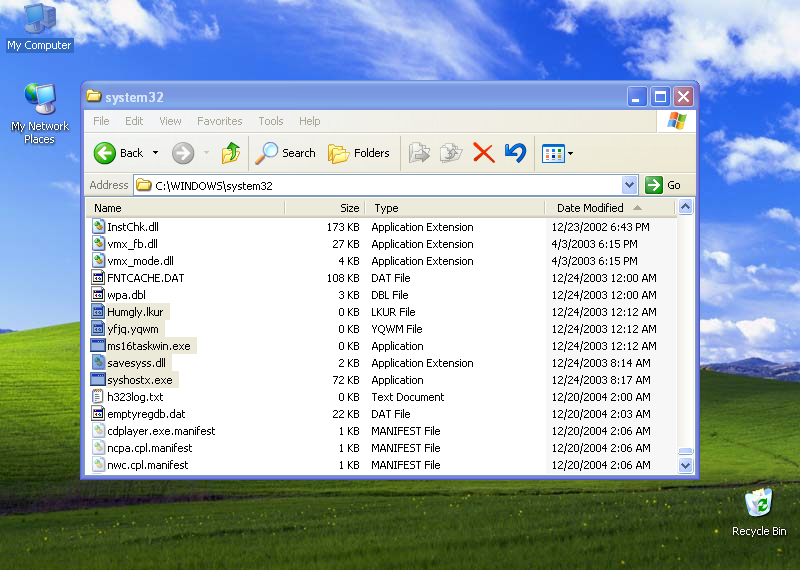Click the green Back arrow button
This screenshot has width=800, height=570.
105,153
